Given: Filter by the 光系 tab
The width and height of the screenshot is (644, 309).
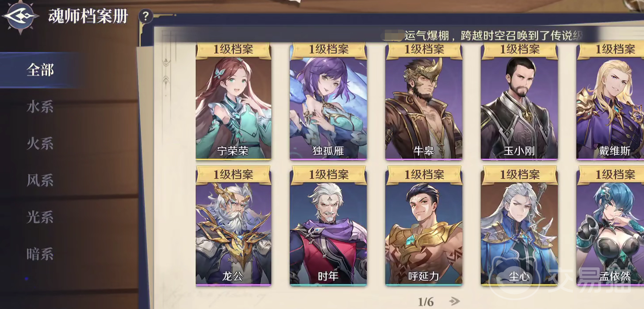Looking at the screenshot, I should 40,217.
